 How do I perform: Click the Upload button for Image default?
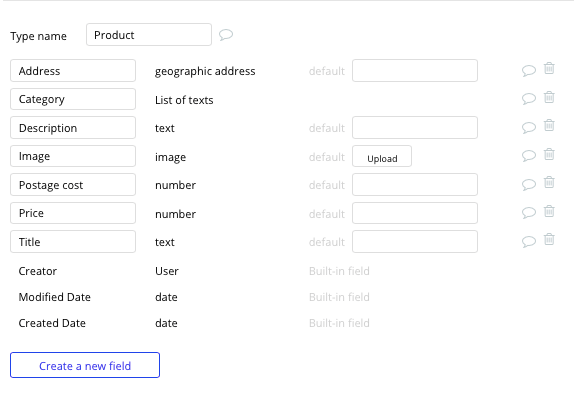(x=382, y=156)
